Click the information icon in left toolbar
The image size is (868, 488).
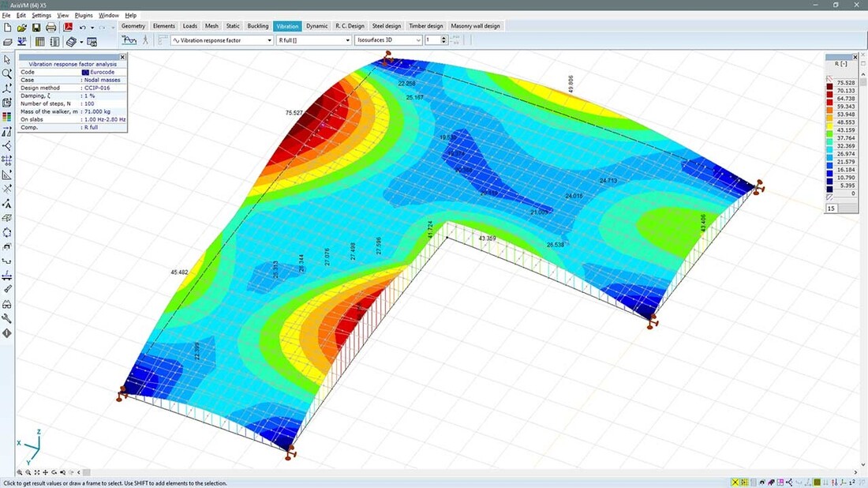point(7,333)
